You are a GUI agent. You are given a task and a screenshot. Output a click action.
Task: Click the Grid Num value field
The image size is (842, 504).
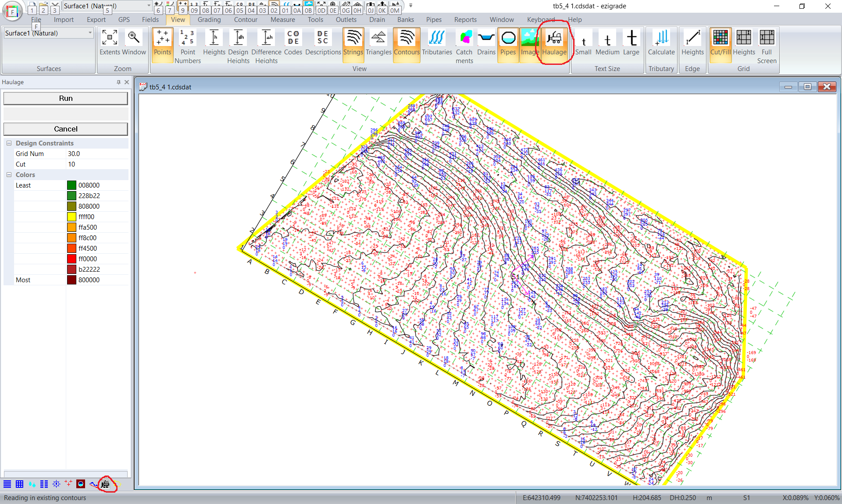[96, 154]
